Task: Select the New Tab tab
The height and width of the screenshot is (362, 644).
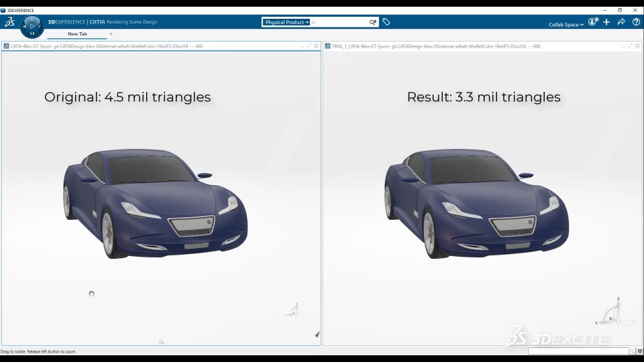Action: pos(77,34)
